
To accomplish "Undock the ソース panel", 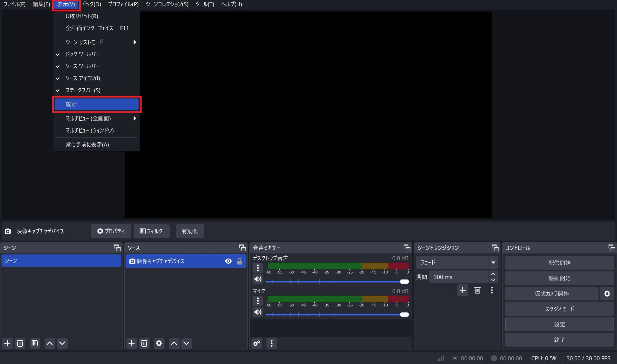I will (242, 248).
